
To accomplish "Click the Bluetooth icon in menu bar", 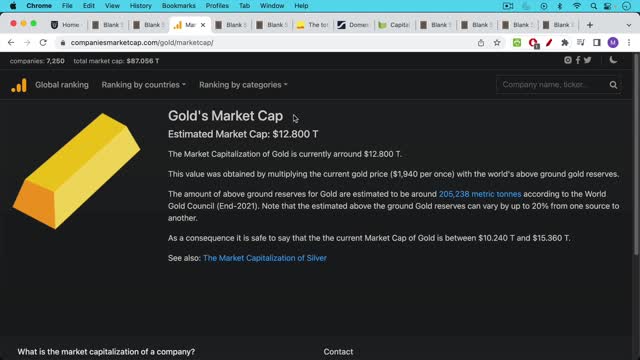I will (x=560, y=6).
